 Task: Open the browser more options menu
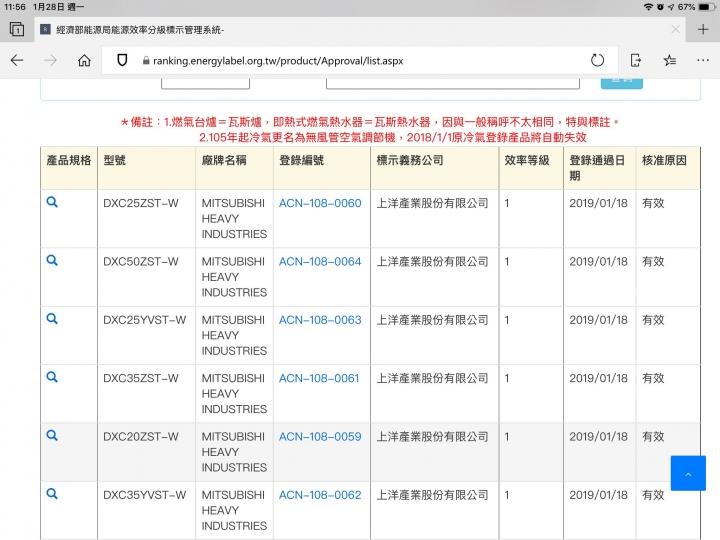pyautogui.click(x=703, y=60)
